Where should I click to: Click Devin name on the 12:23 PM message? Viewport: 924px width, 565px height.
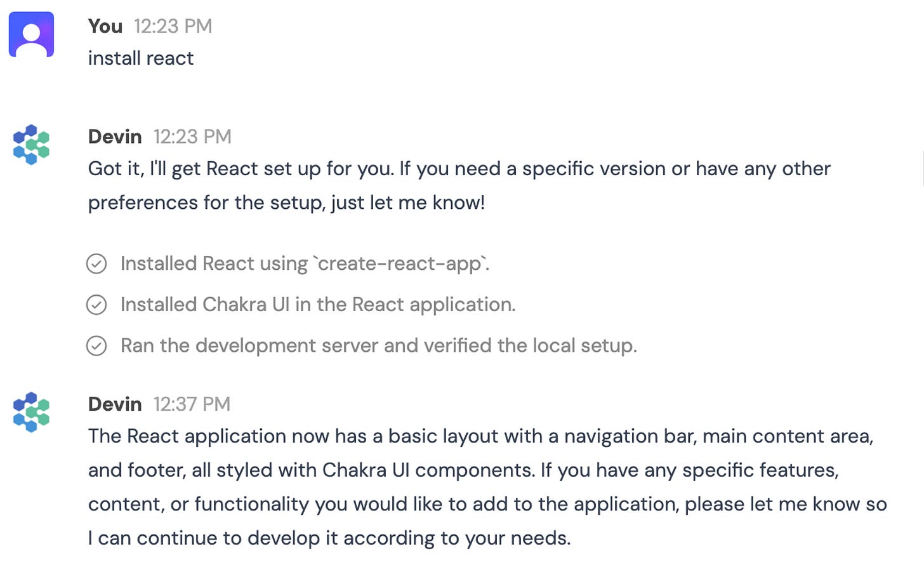(x=115, y=136)
